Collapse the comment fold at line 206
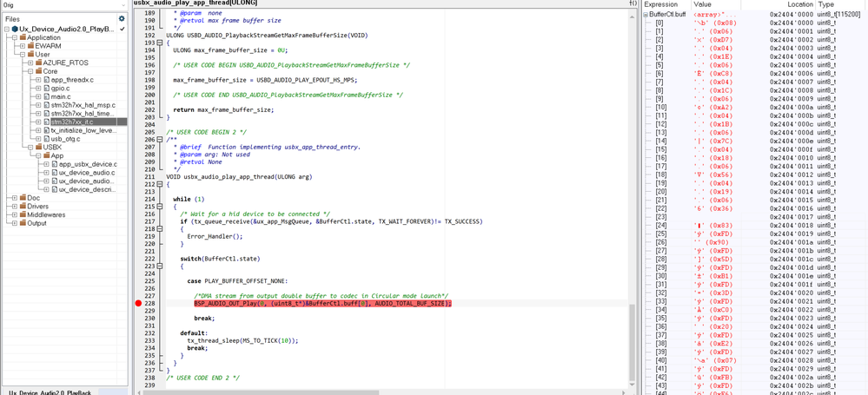 point(160,140)
